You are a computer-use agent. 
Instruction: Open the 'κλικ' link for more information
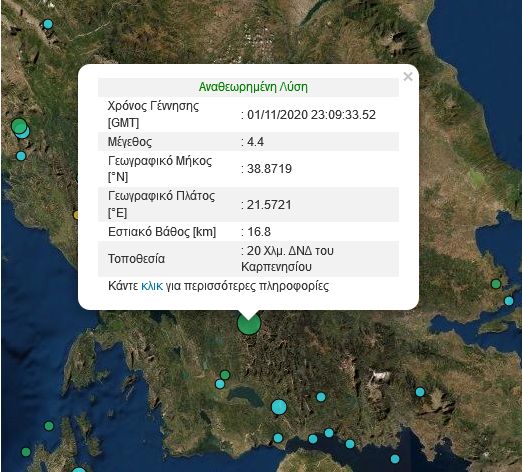pyautogui.click(x=152, y=286)
